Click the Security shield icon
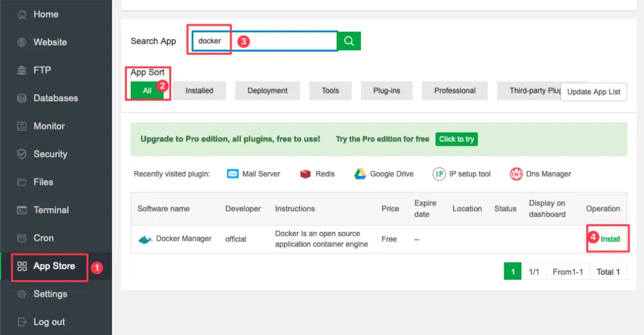 tap(22, 154)
